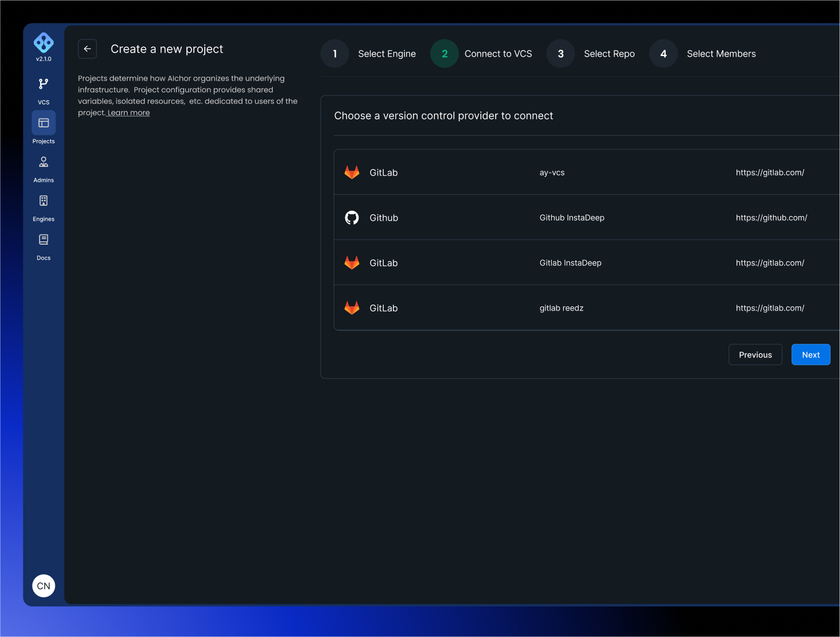Image resolution: width=840 pixels, height=637 pixels.
Task: Click the GitLab label in ay-vcs row
Action: tap(384, 172)
